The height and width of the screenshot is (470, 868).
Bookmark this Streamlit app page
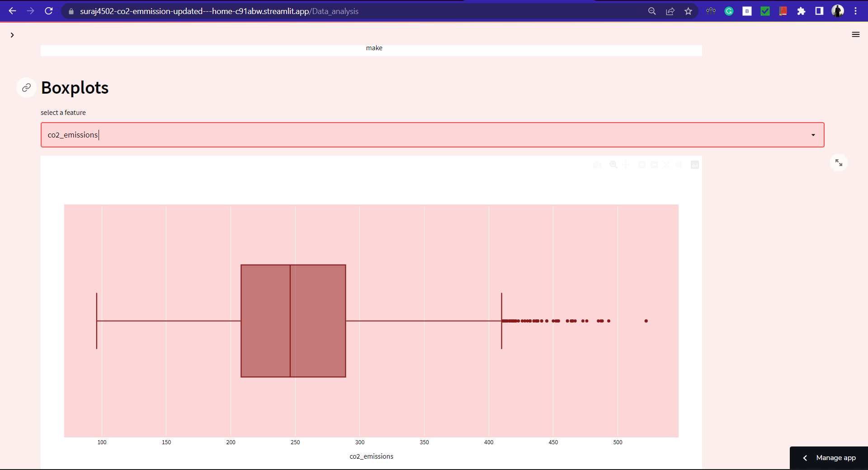click(689, 11)
